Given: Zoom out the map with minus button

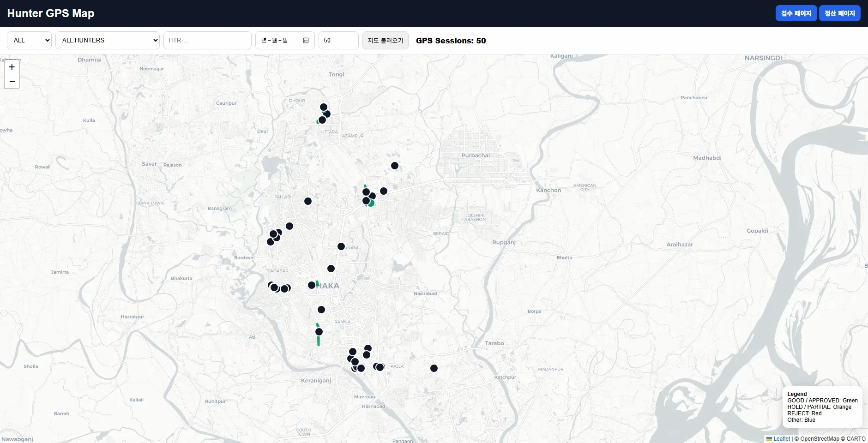Looking at the screenshot, I should coord(12,81).
